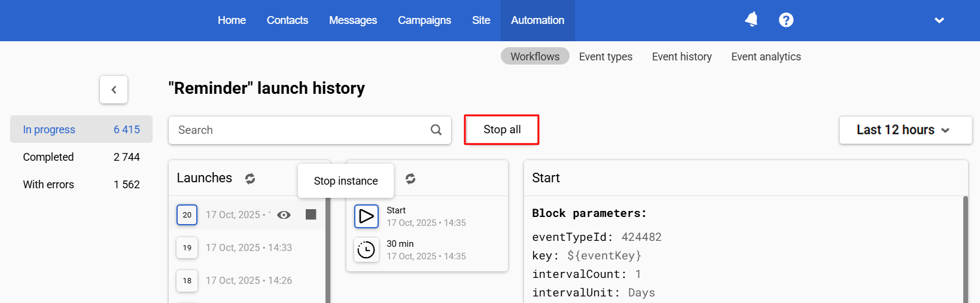Refresh the Launches list

[x=250, y=178]
